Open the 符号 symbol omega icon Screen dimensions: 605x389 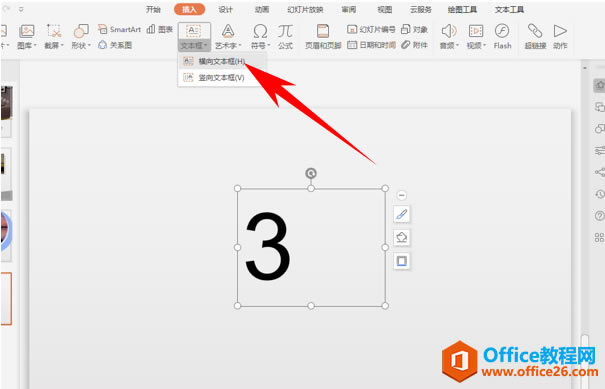pos(260,31)
